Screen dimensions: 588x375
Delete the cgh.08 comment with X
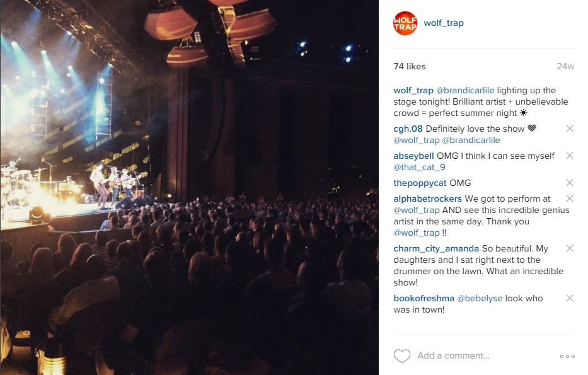(x=570, y=129)
